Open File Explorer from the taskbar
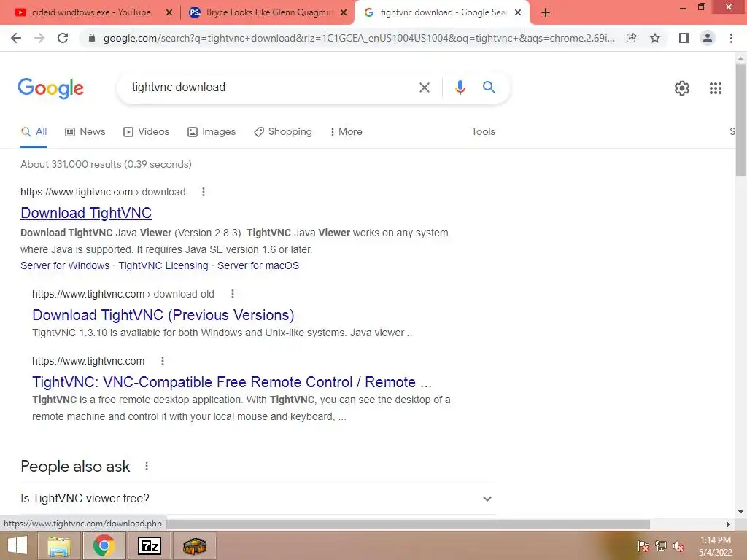Image resolution: width=747 pixels, height=560 pixels. [x=59, y=545]
